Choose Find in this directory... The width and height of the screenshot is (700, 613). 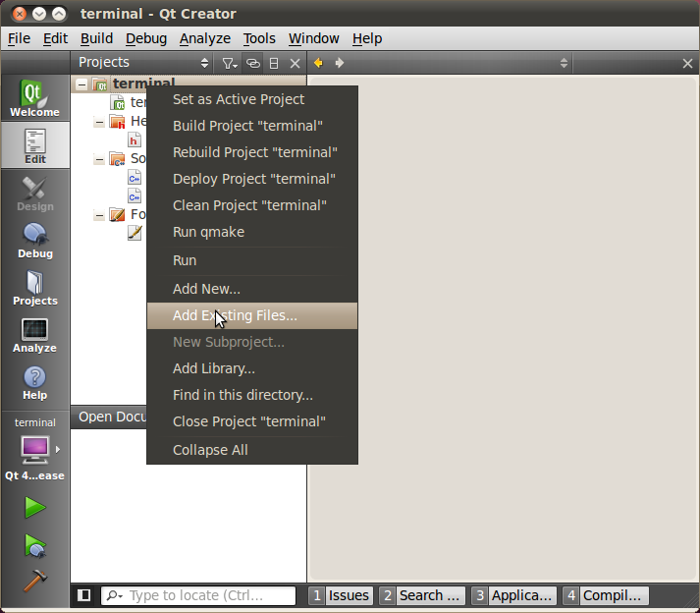(x=252, y=395)
